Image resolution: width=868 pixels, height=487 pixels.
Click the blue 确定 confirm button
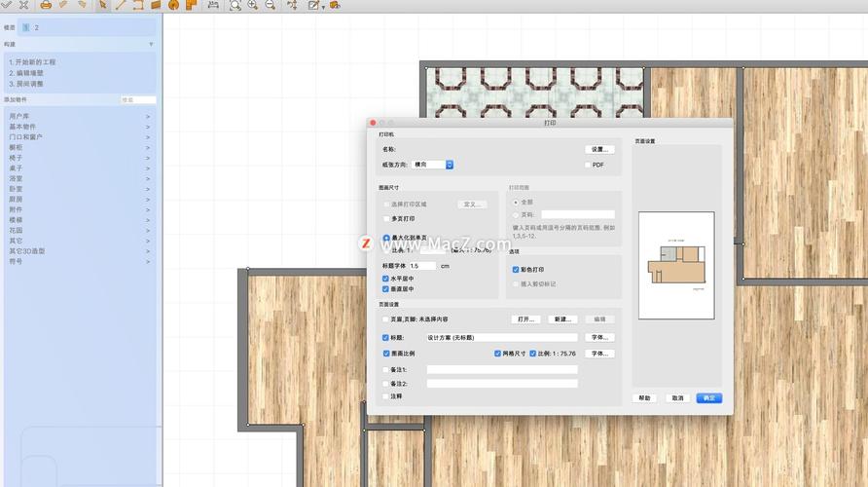pos(709,398)
